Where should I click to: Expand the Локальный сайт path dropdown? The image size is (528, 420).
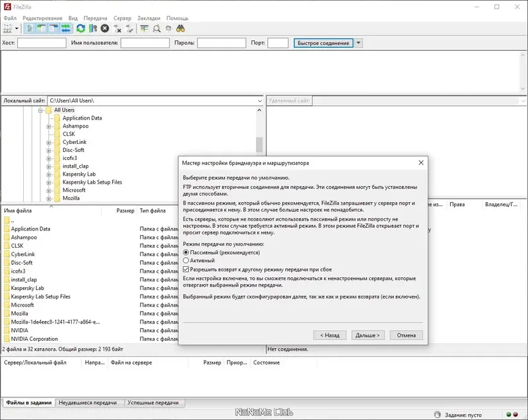pyautogui.click(x=259, y=100)
